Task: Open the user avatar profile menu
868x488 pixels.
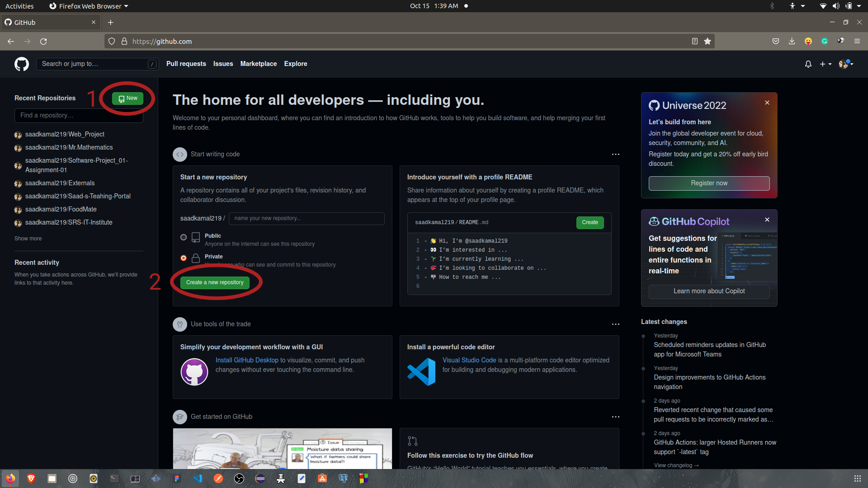Action: (846, 64)
